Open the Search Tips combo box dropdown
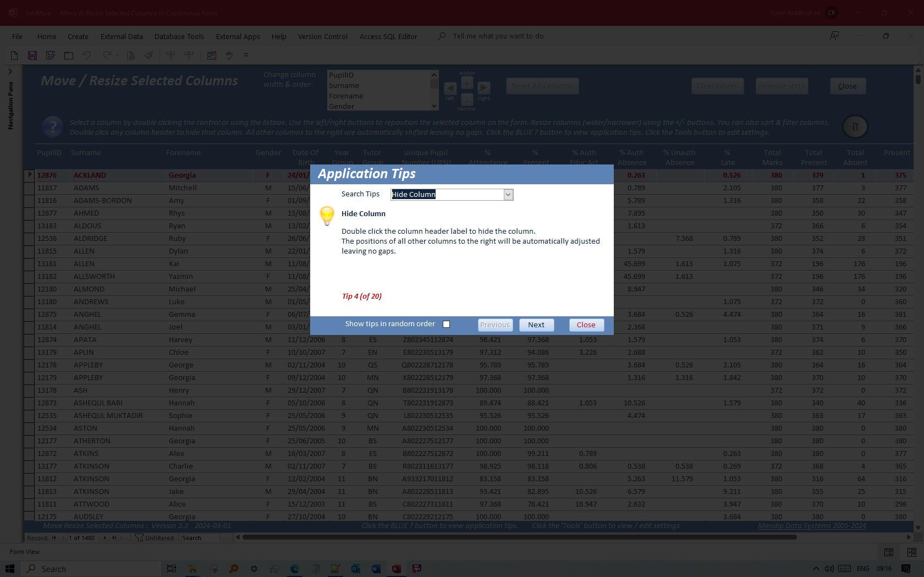This screenshot has width=924, height=577. 508,195
